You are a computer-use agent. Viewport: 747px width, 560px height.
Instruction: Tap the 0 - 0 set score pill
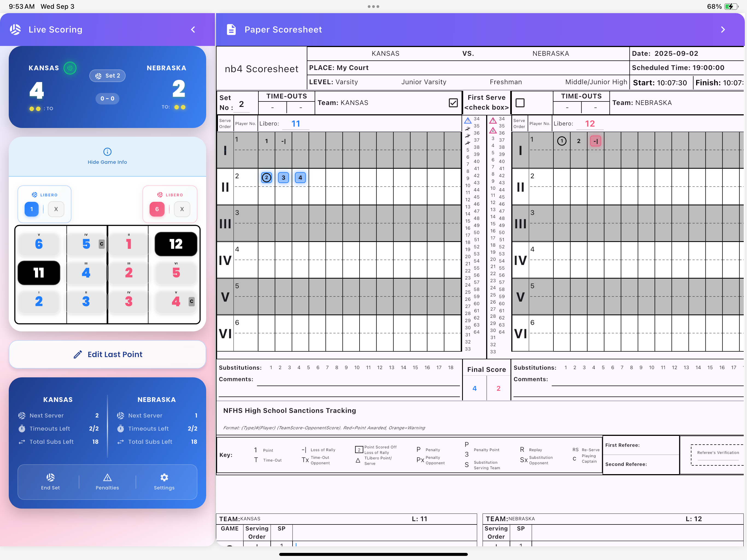107,99
